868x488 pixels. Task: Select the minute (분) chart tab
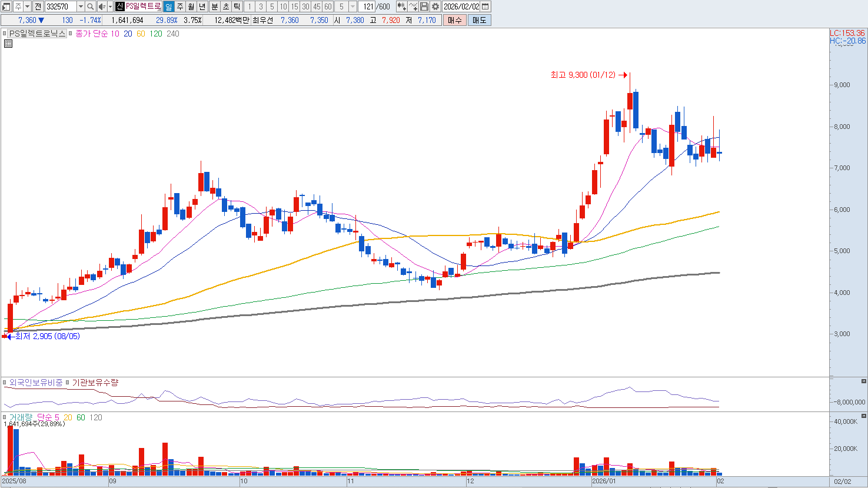[x=214, y=6]
